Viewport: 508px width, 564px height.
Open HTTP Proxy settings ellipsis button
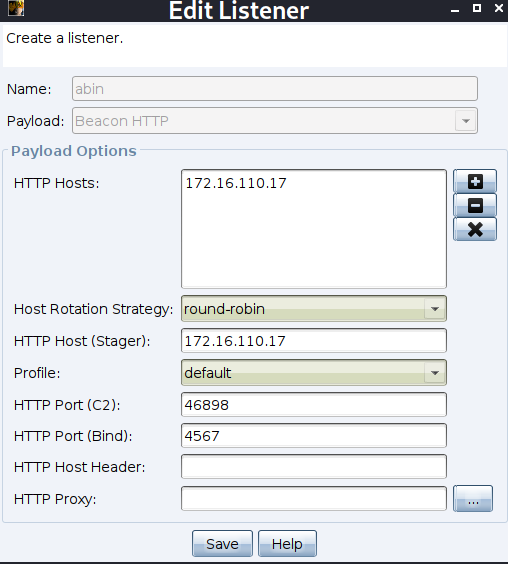tap(473, 499)
